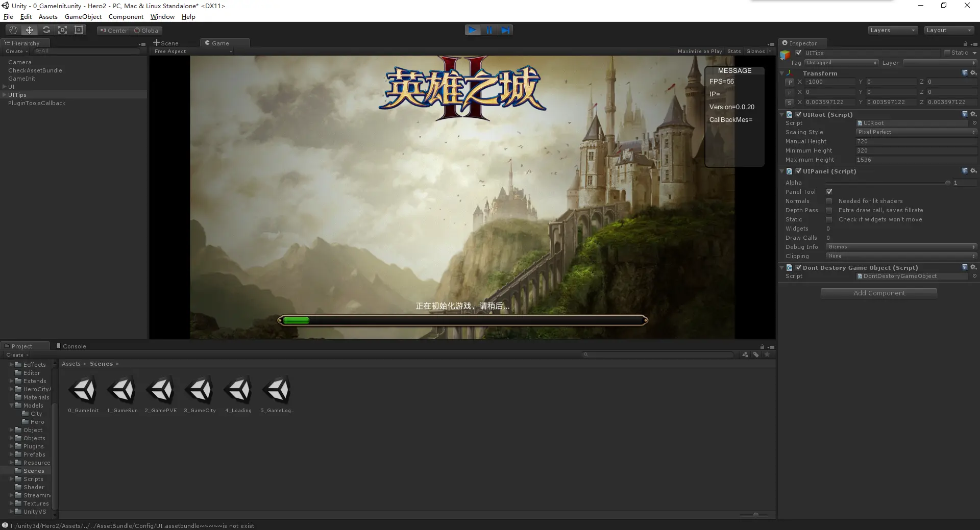Open Transform component gear menu

click(x=973, y=73)
